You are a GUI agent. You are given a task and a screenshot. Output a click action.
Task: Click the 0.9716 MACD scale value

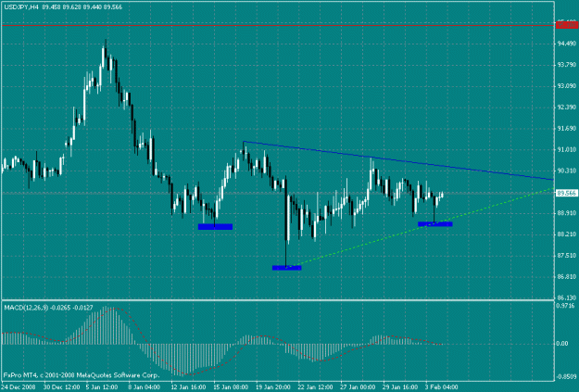tap(566, 306)
